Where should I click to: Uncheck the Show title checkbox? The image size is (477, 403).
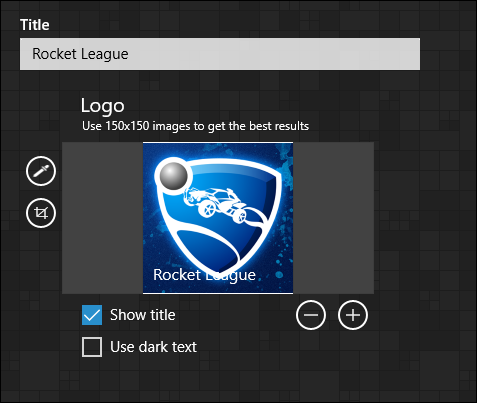click(x=92, y=315)
